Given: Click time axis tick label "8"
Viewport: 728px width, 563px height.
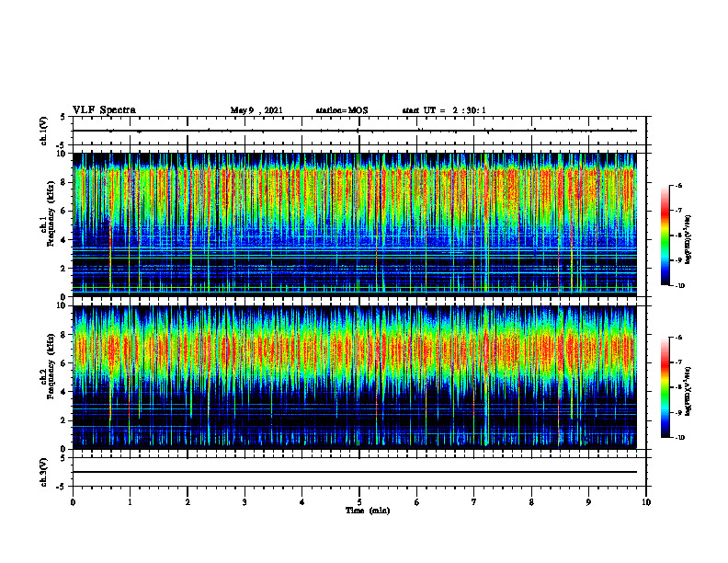Looking at the screenshot, I should 531,502.
